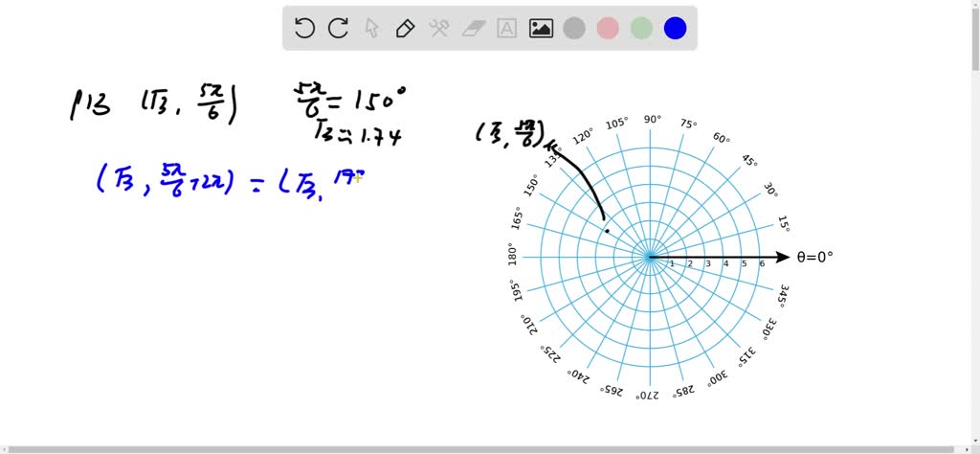Click the redo arrow in the toolbar
This screenshot has height=454, width=980.
(x=338, y=28)
